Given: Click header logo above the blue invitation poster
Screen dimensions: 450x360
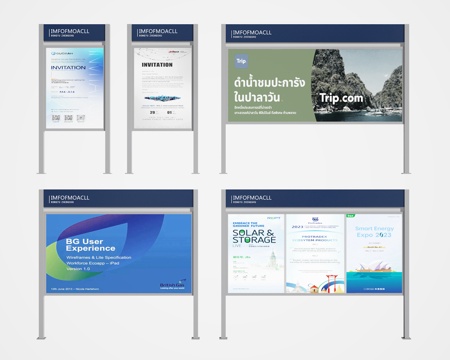Looking at the screenshot, I should tap(70, 32).
